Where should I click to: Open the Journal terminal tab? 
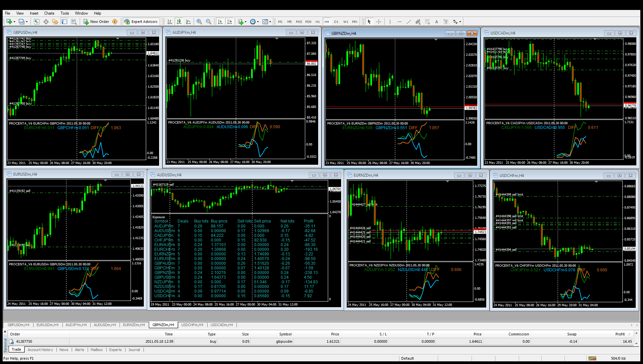pos(134,350)
